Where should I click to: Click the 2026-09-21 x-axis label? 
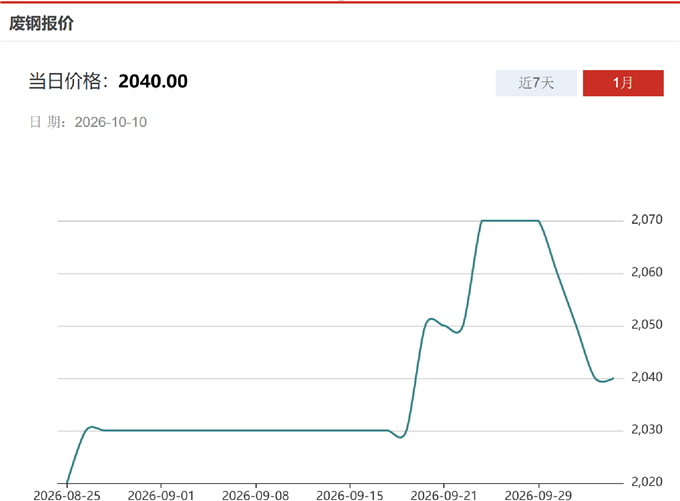(x=444, y=495)
